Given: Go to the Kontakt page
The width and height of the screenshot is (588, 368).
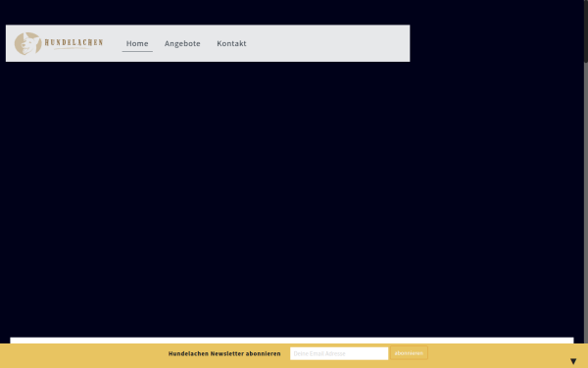Looking at the screenshot, I should [231, 43].
